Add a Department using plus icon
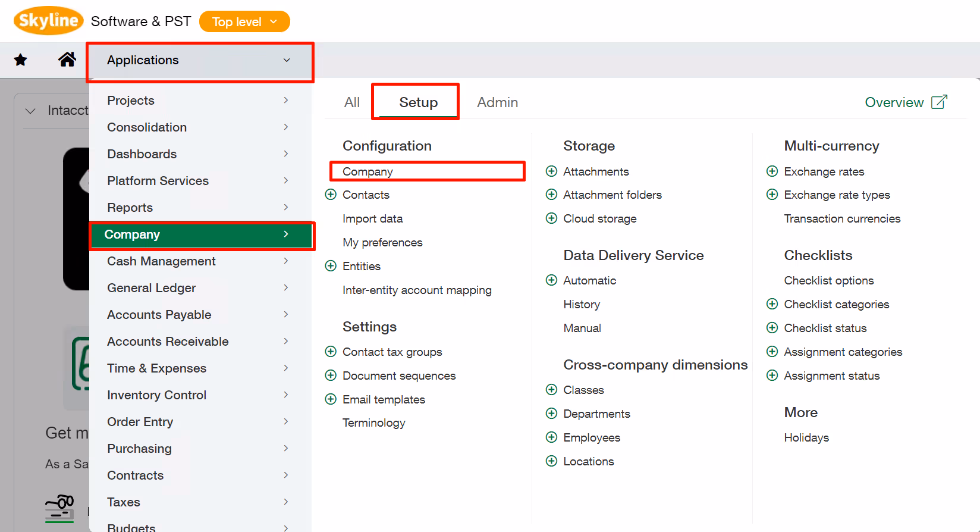Viewport: 980px width, 532px height. (x=551, y=414)
